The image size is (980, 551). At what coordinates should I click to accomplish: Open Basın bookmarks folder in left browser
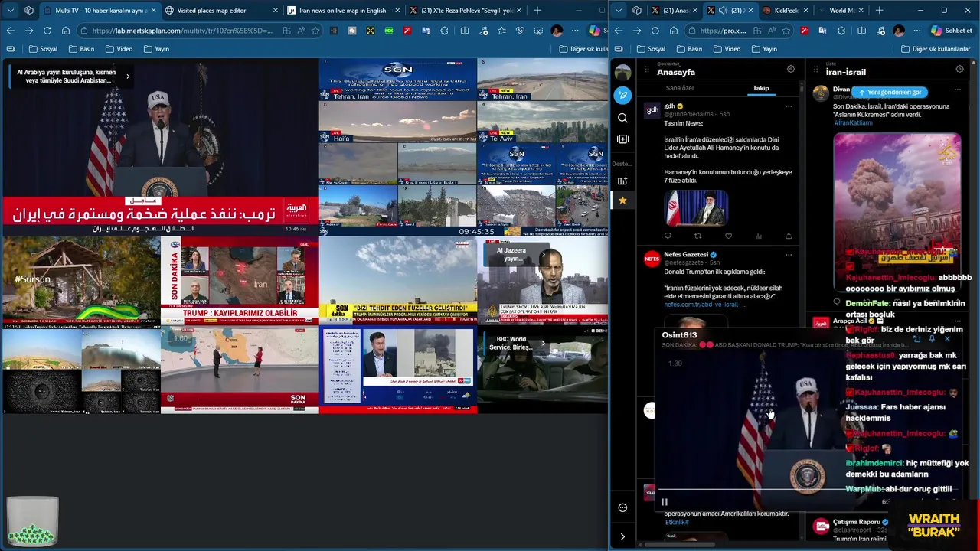coord(81,49)
